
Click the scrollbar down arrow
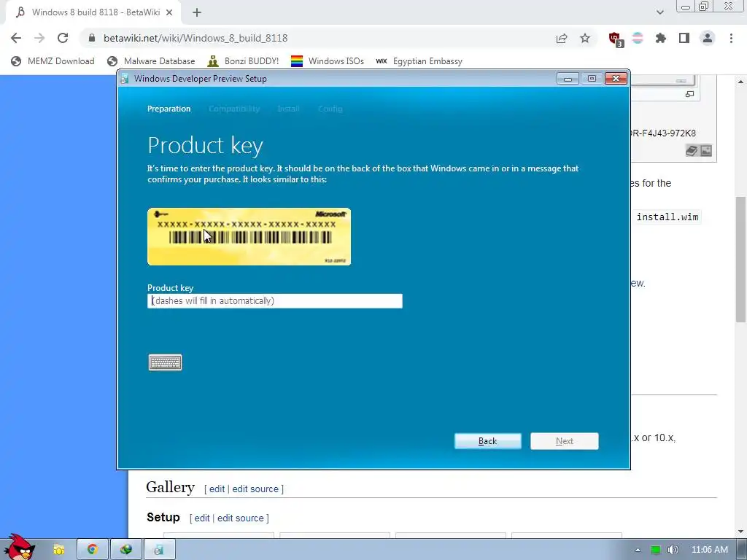pos(741,532)
